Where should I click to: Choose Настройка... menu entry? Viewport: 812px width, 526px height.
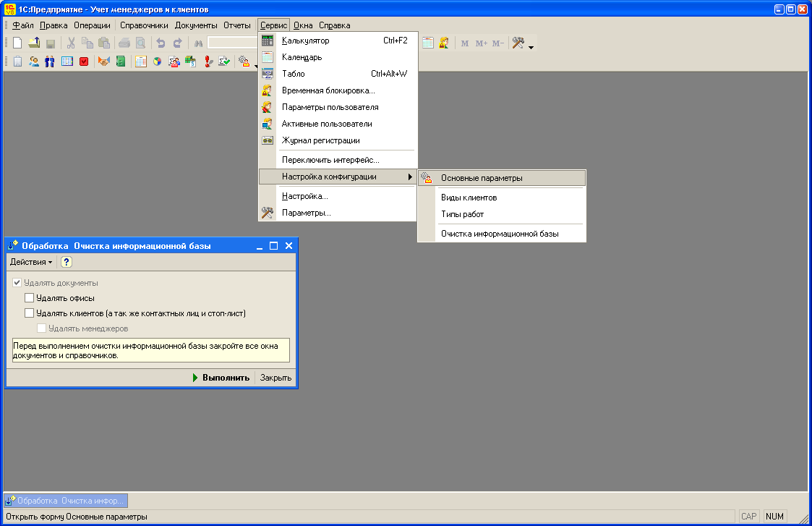pyautogui.click(x=338, y=196)
